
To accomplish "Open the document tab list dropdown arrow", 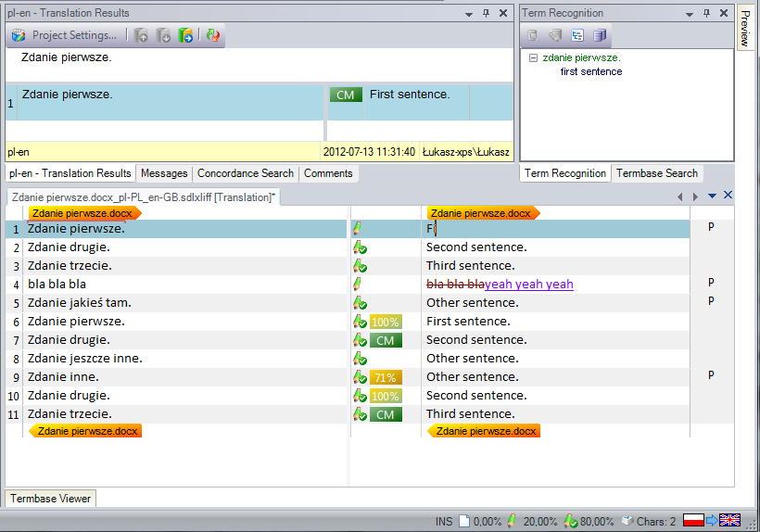I will coord(712,196).
